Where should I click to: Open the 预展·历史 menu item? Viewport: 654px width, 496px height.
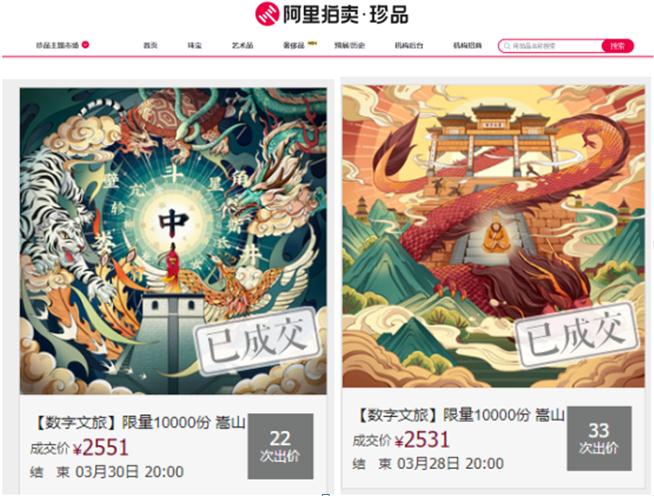pos(350,45)
